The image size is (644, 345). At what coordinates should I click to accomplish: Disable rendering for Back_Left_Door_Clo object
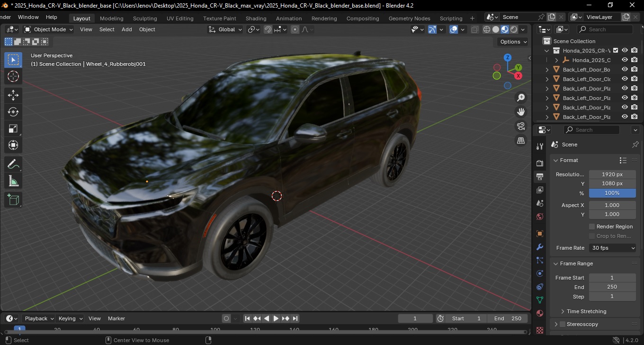(x=635, y=79)
